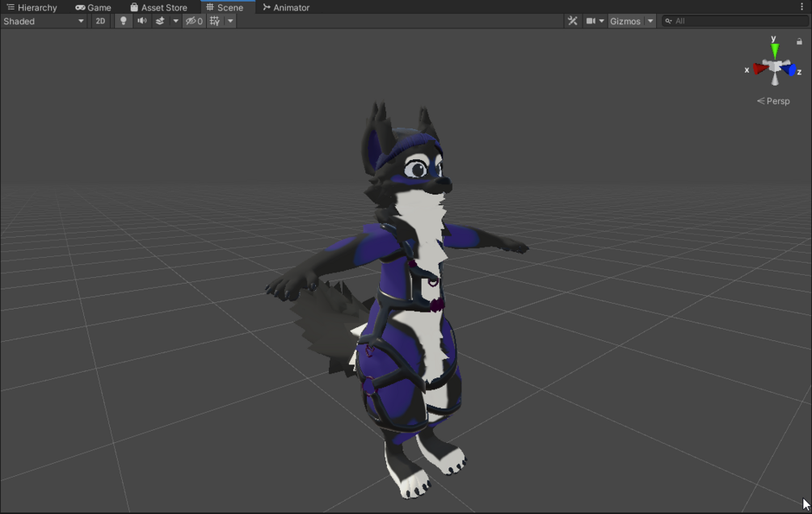Viewport: 812px width, 514px height.
Task: Open the Scene window three-dot menu
Action: [x=801, y=6]
